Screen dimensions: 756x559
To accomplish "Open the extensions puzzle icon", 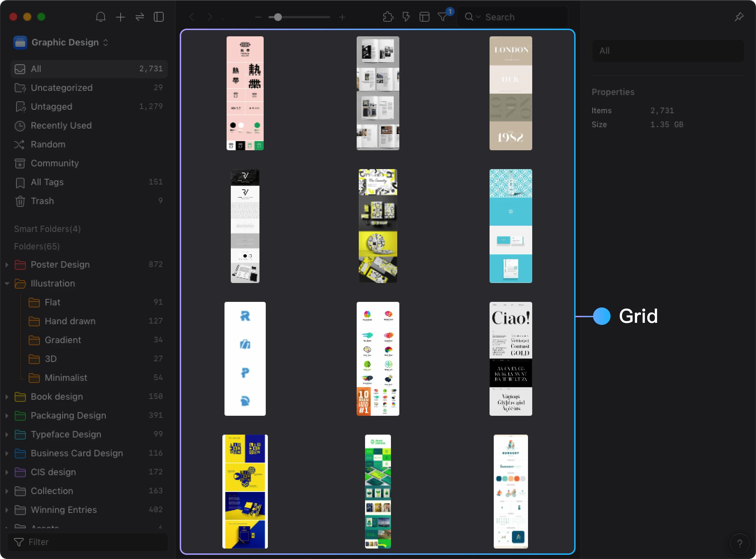I will pyautogui.click(x=388, y=17).
